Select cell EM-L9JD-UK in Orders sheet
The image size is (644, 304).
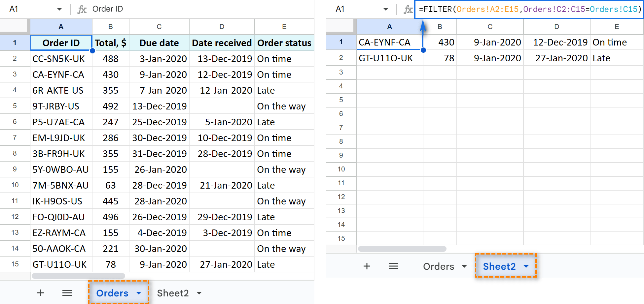point(61,138)
